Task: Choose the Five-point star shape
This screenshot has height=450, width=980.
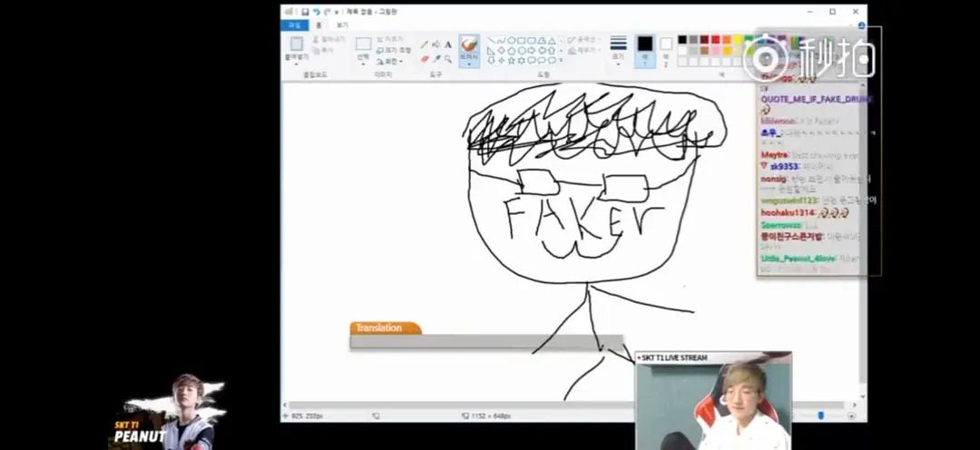Action: (511, 60)
